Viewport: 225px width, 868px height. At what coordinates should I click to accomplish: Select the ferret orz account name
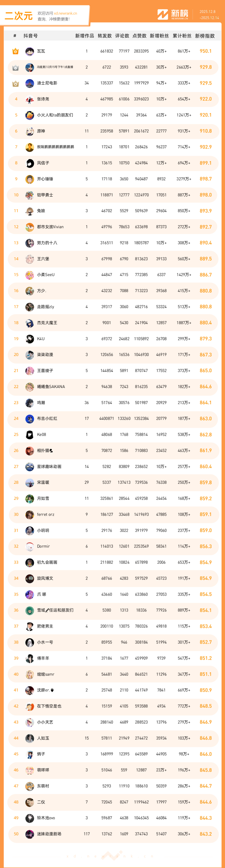pyautogui.click(x=45, y=514)
